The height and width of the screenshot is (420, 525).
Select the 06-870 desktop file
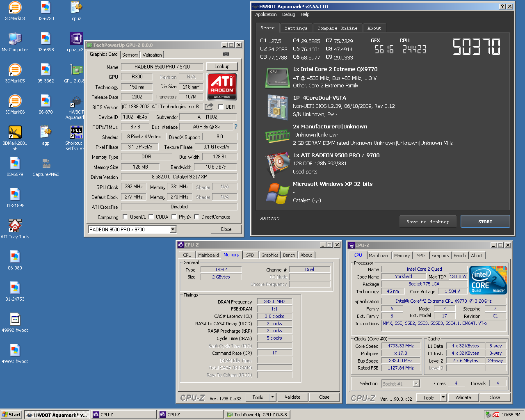pyautogui.click(x=46, y=105)
